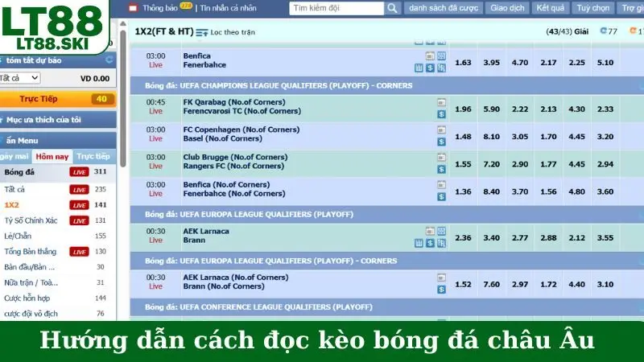Click odds 8.10 in FC Copenhagen corners row
Screen dimensions: 644x362
[x=491, y=137]
